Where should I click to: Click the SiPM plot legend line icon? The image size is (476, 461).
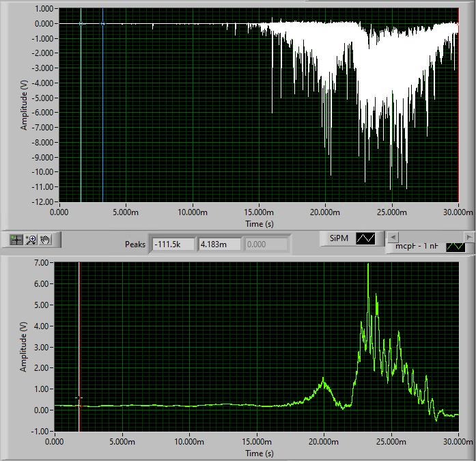coord(365,238)
